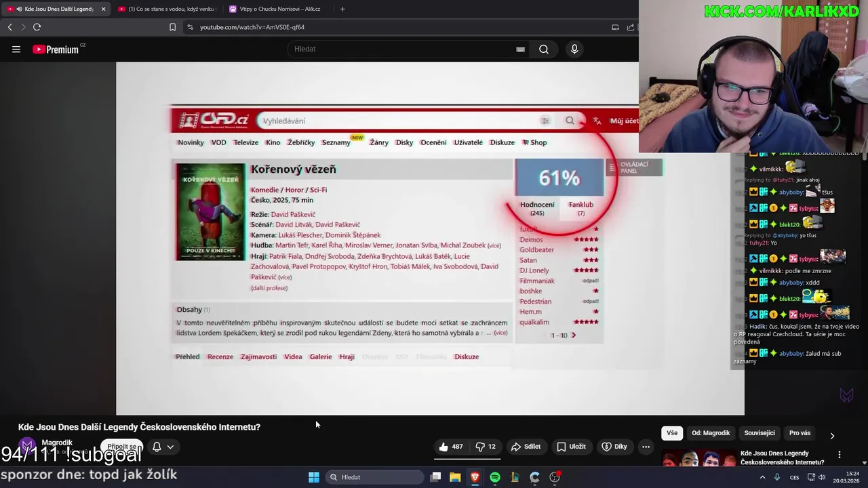Open Task View on the taskbar

point(435,477)
